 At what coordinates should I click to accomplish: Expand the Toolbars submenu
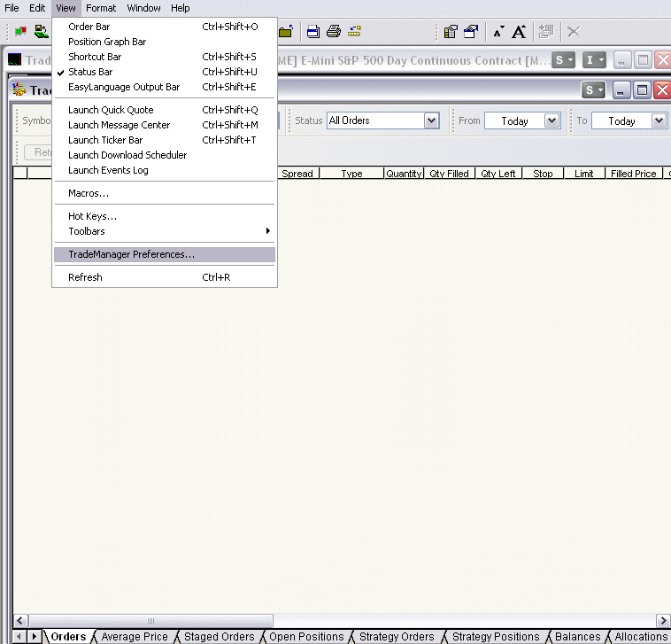pyautogui.click(x=87, y=231)
